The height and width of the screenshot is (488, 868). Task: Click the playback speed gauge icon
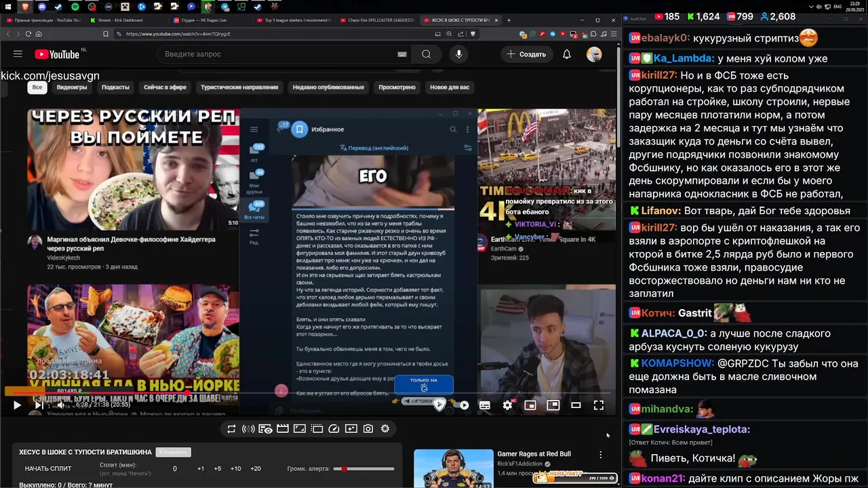pos(334,429)
